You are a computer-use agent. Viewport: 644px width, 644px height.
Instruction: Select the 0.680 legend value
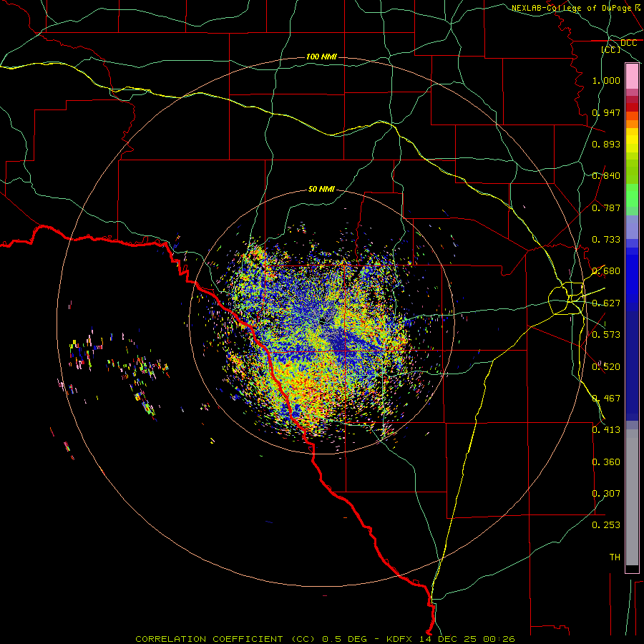click(x=606, y=271)
